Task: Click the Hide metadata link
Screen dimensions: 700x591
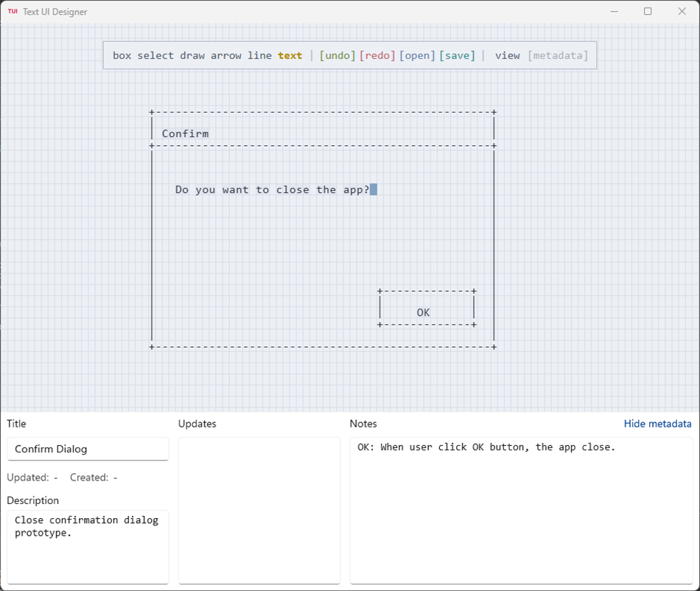Action: click(657, 424)
